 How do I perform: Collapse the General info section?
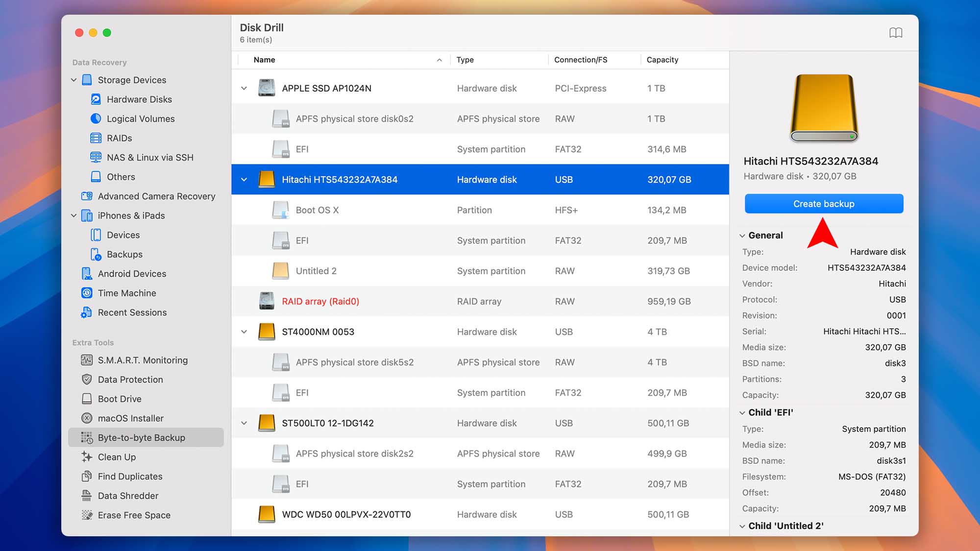click(x=742, y=236)
